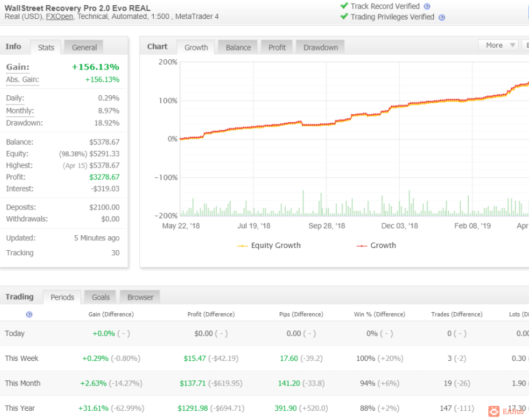Click This Month profit $137.71
The height and width of the screenshot is (420, 529).
coord(193,383)
